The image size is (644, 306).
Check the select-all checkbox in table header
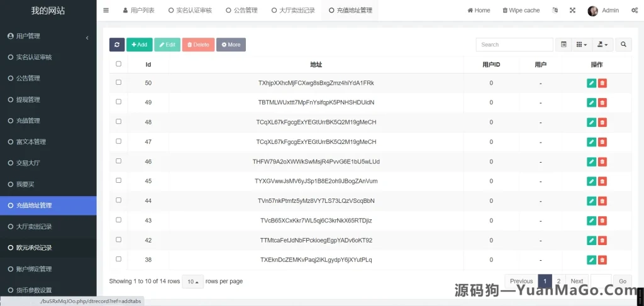tap(119, 63)
